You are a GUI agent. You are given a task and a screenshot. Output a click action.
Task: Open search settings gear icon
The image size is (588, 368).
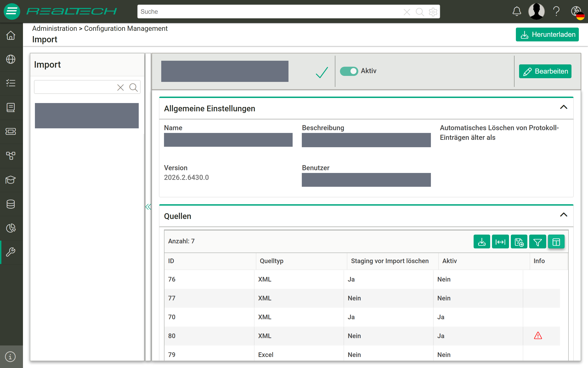point(433,12)
